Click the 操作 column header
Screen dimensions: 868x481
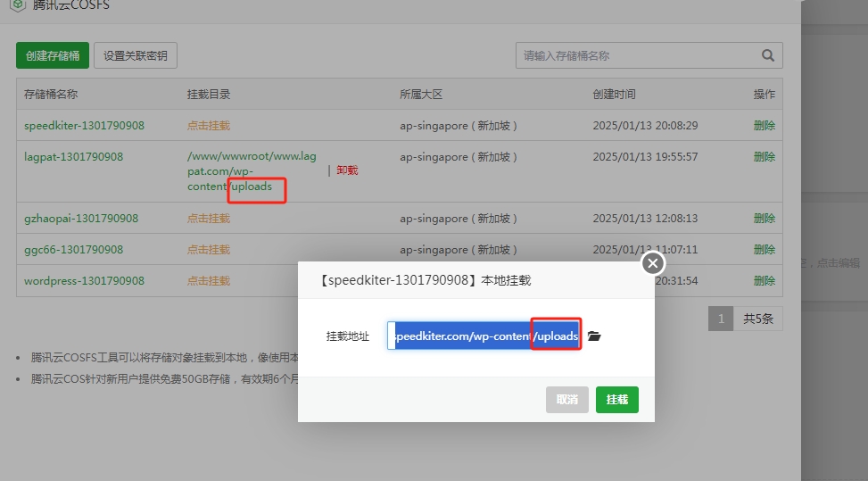click(764, 95)
